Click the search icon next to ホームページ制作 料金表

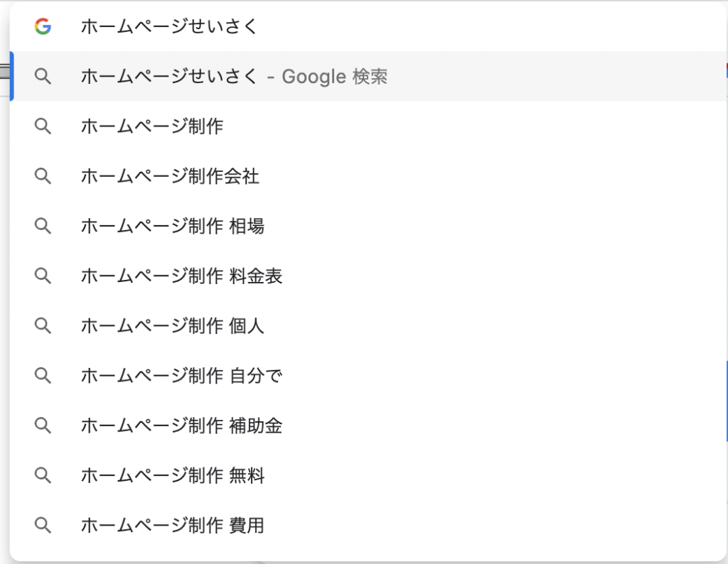pyautogui.click(x=43, y=276)
